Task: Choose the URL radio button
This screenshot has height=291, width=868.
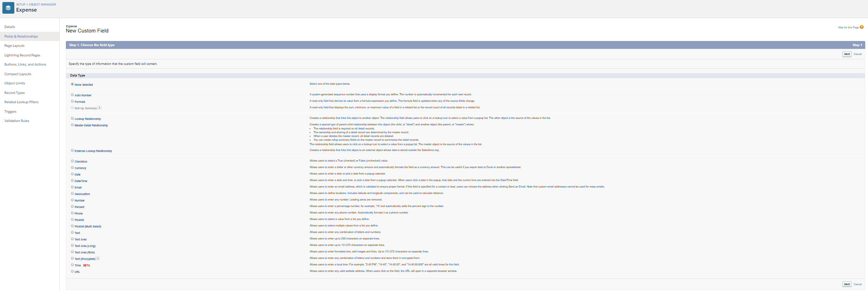Action: tap(72, 272)
